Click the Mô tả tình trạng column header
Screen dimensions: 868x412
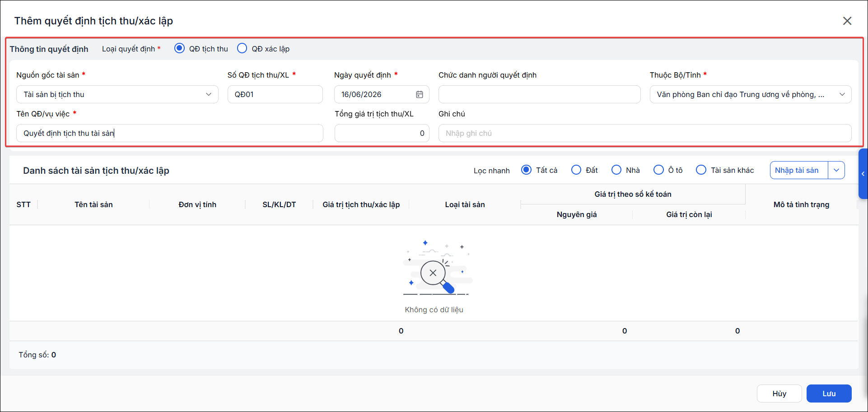801,204
